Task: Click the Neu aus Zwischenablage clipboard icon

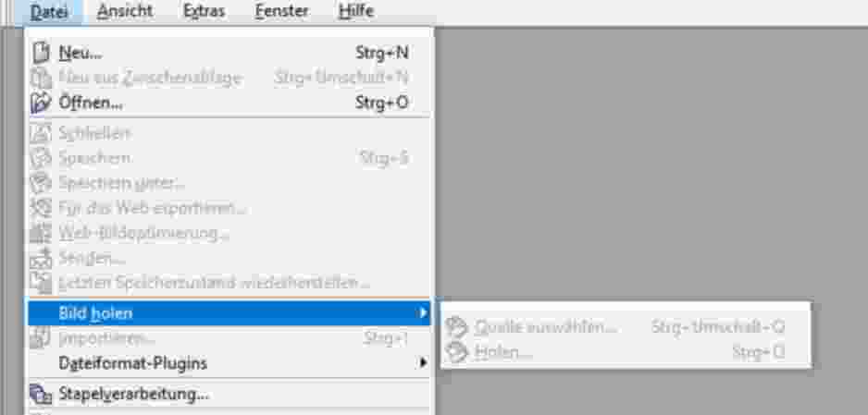Action: (41, 78)
